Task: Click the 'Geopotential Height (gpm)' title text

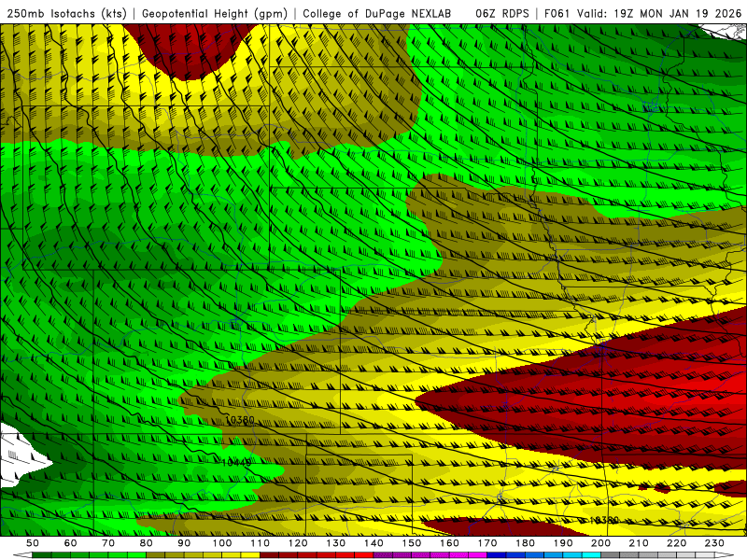Action: [x=215, y=14]
